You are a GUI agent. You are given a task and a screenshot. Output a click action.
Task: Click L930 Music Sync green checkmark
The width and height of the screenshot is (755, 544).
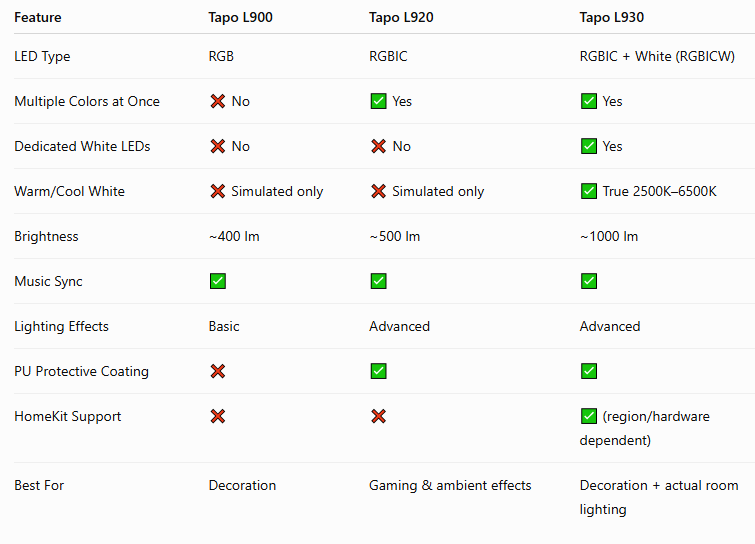(x=589, y=281)
